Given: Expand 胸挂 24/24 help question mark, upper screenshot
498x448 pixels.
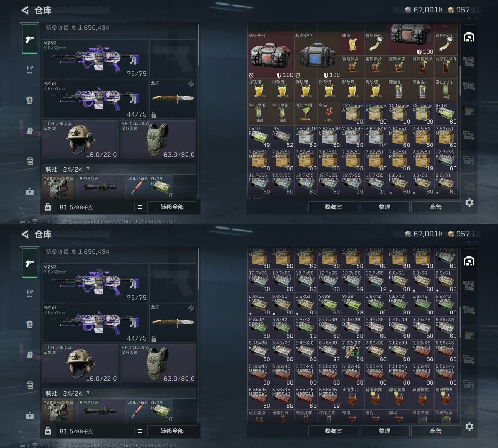Looking at the screenshot, I should pyautogui.click(x=88, y=169).
